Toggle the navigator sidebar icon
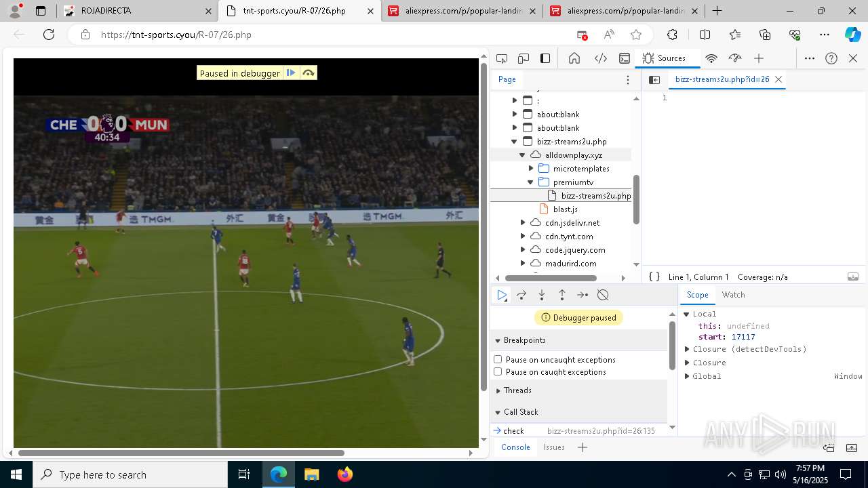The height and width of the screenshot is (488, 868). pyautogui.click(x=654, y=79)
